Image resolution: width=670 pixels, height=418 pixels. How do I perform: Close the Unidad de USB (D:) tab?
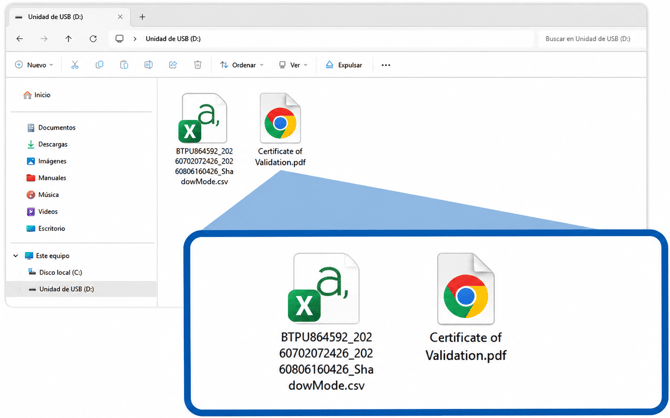(120, 17)
